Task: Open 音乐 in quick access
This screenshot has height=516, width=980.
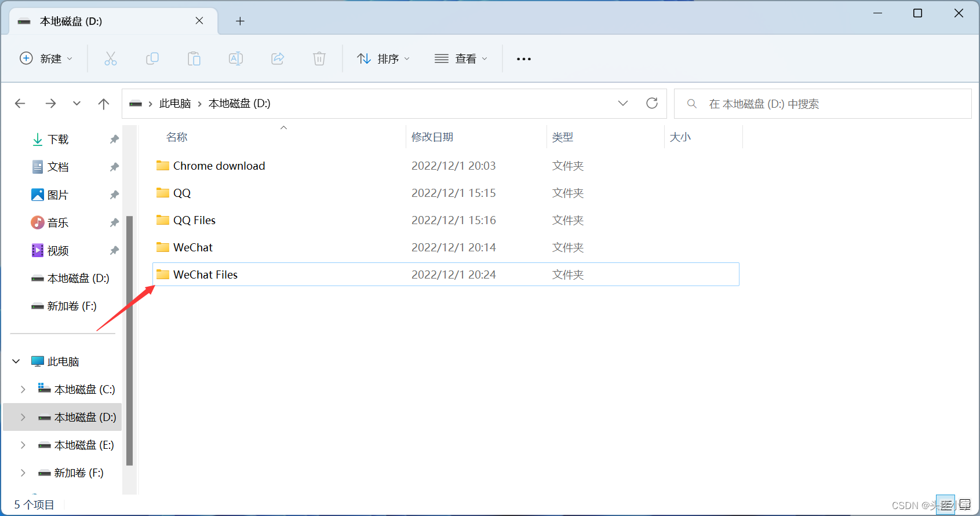Action: pyautogui.click(x=58, y=222)
